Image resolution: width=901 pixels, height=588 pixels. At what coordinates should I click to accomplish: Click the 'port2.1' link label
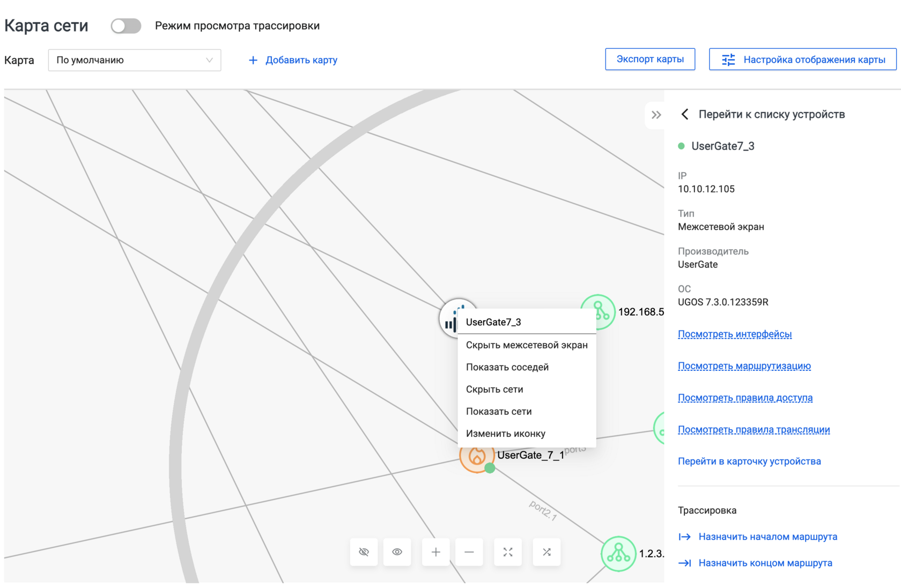coord(543,510)
